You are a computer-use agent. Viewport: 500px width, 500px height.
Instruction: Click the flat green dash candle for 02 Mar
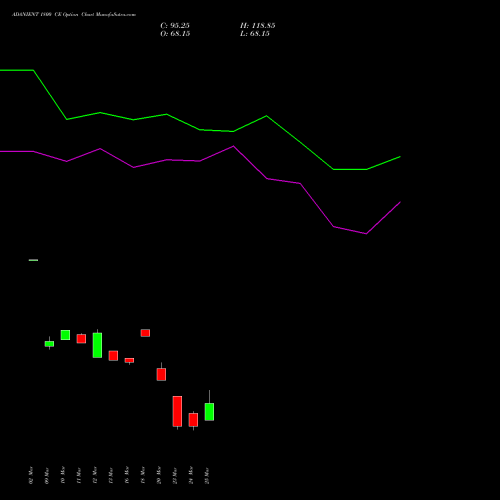point(33,260)
